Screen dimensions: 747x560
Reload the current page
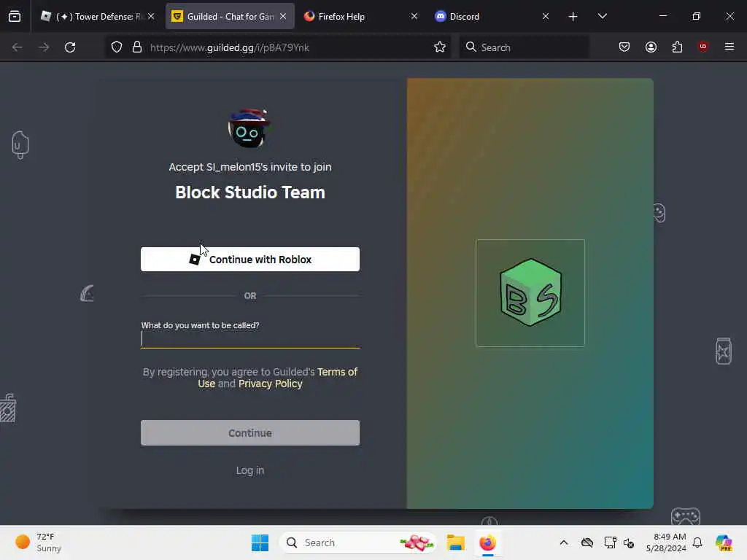point(70,47)
